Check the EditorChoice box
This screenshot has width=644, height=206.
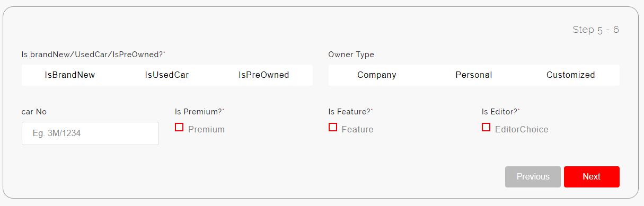pos(486,127)
